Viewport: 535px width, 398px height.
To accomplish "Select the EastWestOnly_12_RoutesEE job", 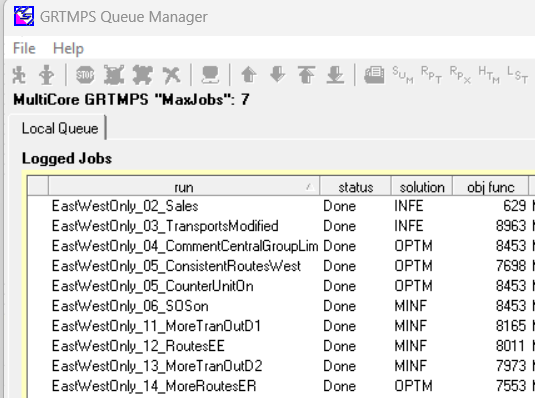I will (x=138, y=346).
